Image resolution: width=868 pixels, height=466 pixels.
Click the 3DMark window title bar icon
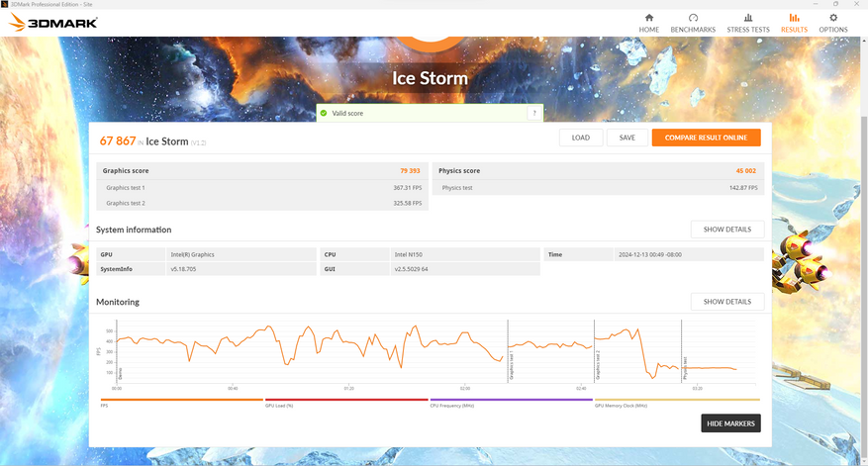(4, 4)
